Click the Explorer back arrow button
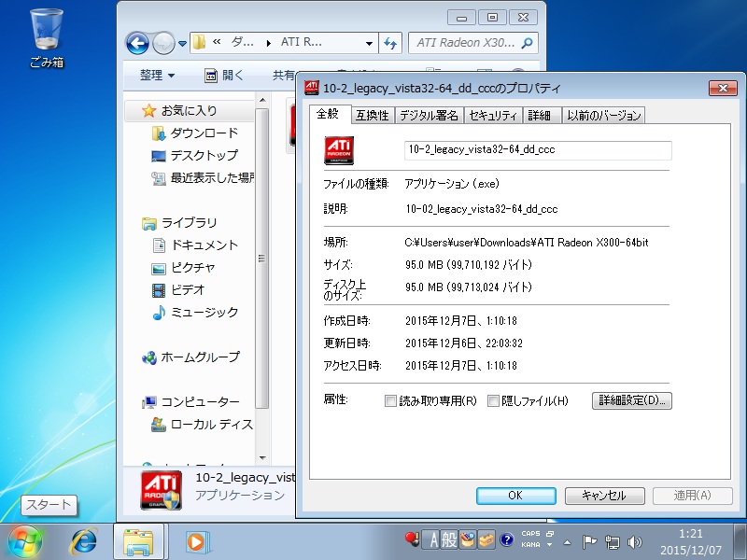Image resolution: width=747 pixels, height=560 pixels. point(137,43)
